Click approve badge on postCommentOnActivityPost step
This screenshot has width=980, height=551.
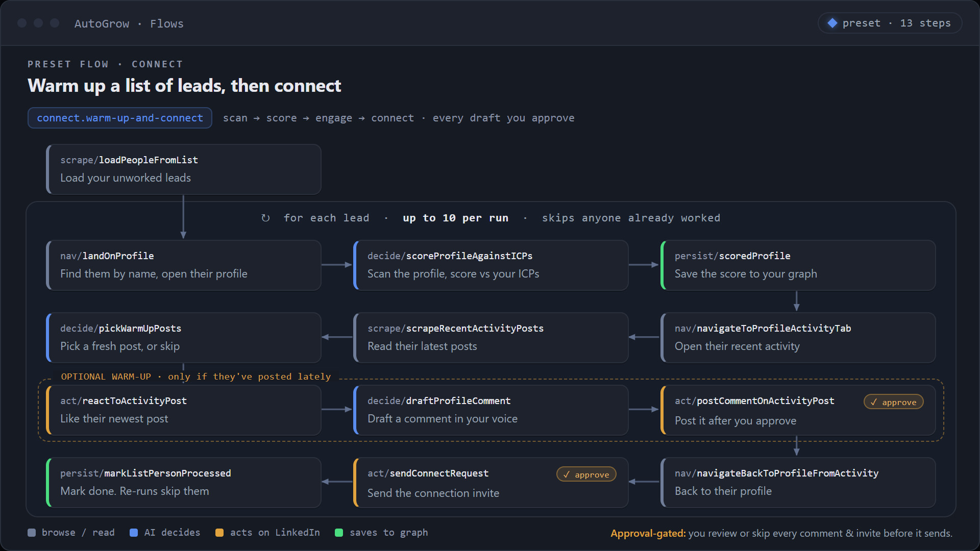[x=893, y=402]
